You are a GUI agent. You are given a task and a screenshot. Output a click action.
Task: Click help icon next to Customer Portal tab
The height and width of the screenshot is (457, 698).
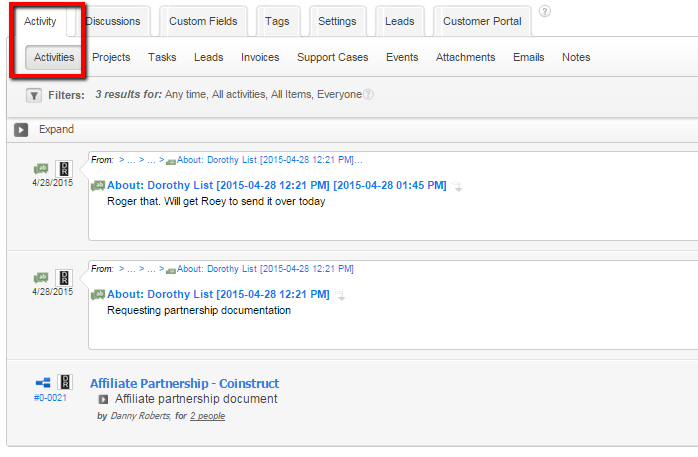pyautogui.click(x=544, y=12)
